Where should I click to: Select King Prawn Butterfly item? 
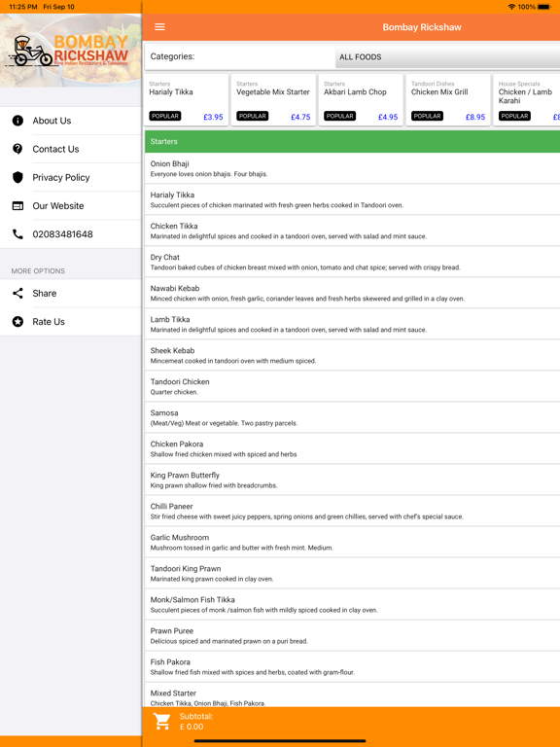pyautogui.click(x=352, y=480)
